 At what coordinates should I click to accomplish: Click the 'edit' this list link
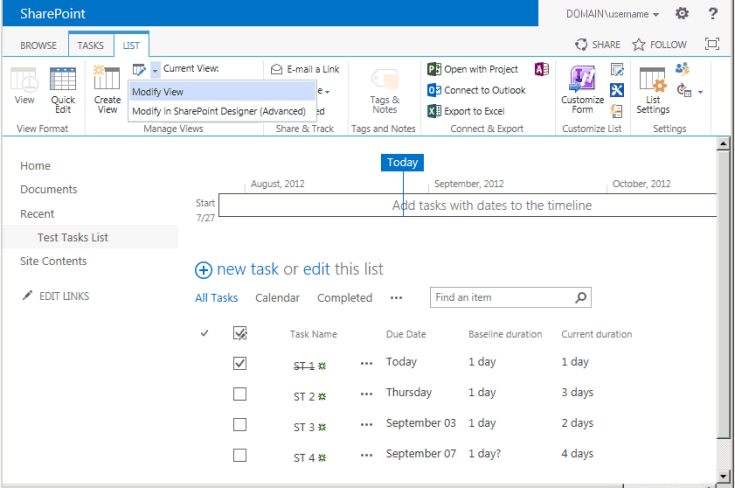(x=316, y=269)
